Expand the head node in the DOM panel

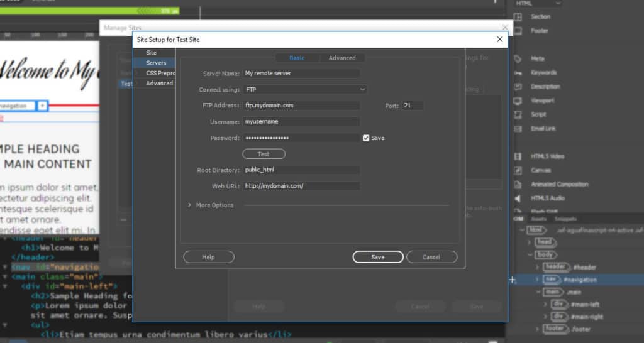click(530, 242)
